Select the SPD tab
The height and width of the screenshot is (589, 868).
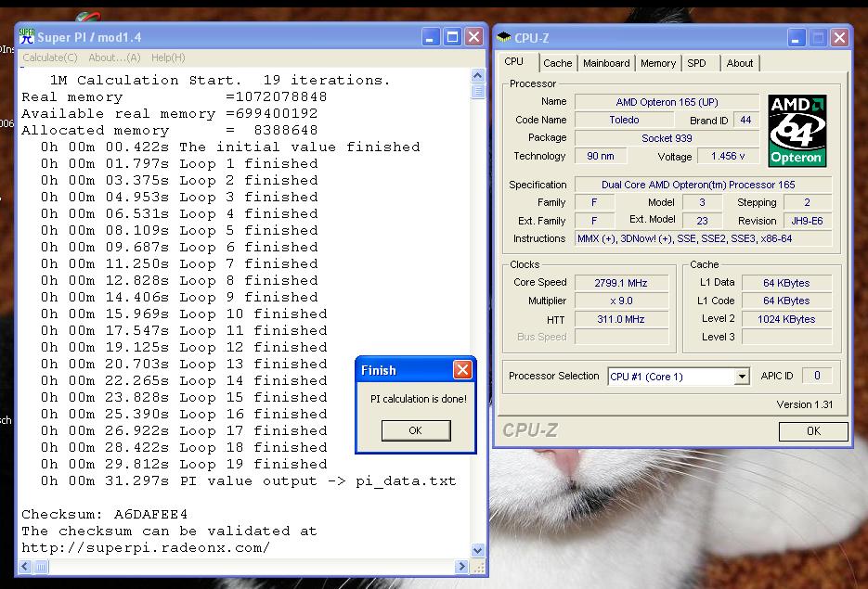tap(696, 63)
